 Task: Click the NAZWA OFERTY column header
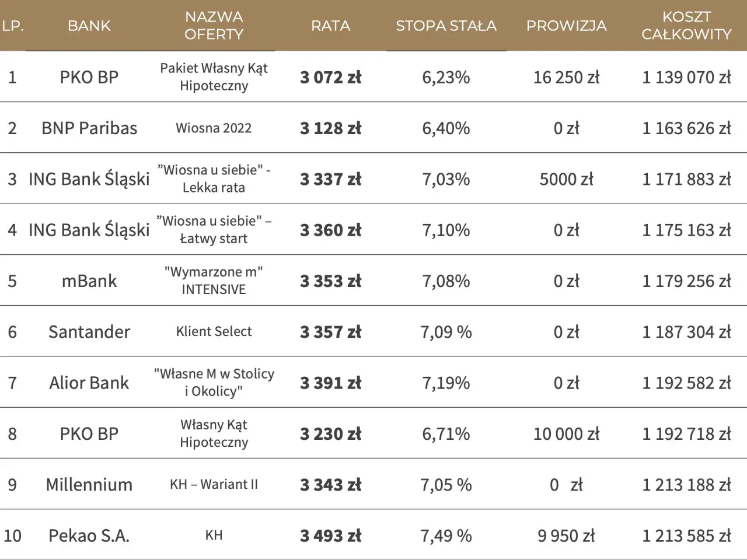click(x=214, y=26)
